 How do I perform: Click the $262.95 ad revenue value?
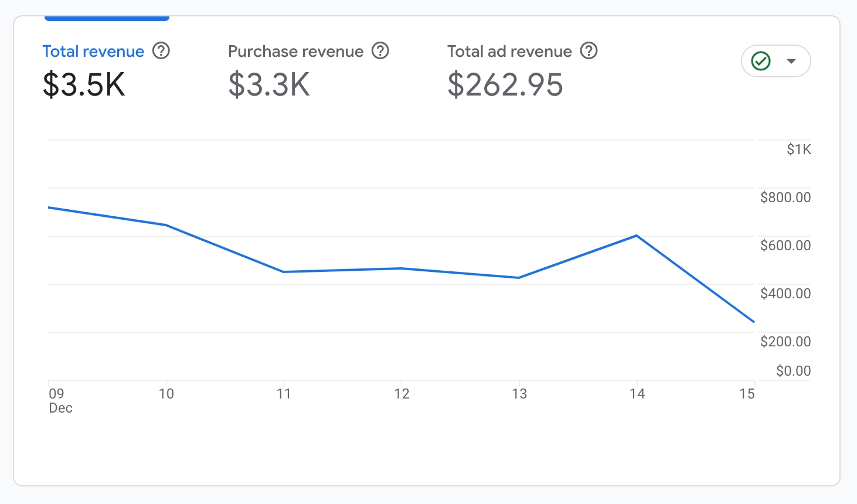(x=505, y=85)
